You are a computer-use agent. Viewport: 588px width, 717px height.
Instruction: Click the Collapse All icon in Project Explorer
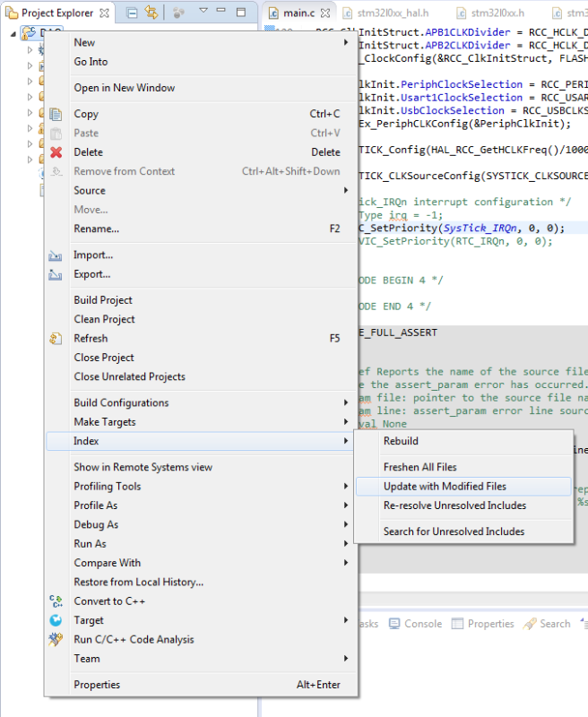coord(132,13)
